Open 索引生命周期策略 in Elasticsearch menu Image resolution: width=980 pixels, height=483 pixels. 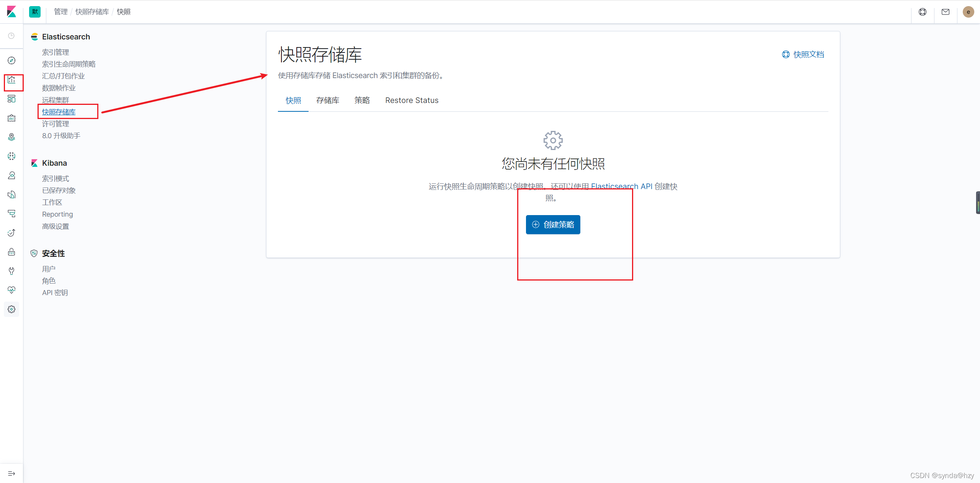(x=69, y=64)
